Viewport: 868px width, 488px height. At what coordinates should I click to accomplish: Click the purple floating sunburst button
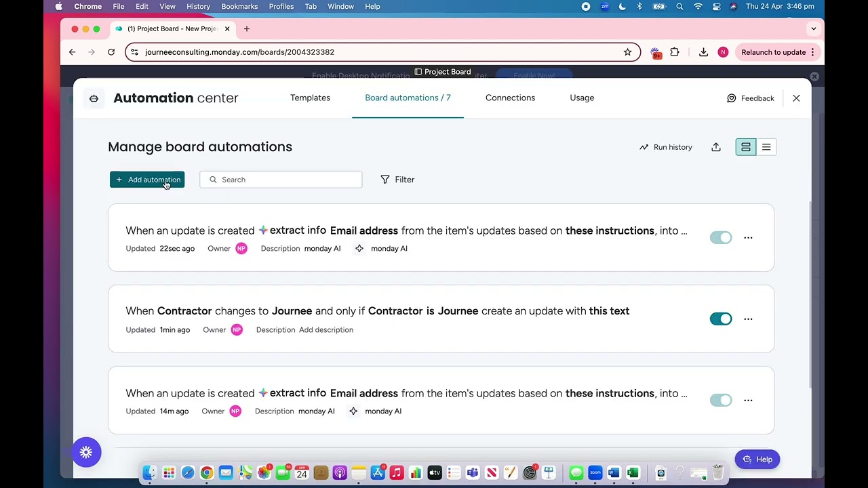click(x=86, y=453)
